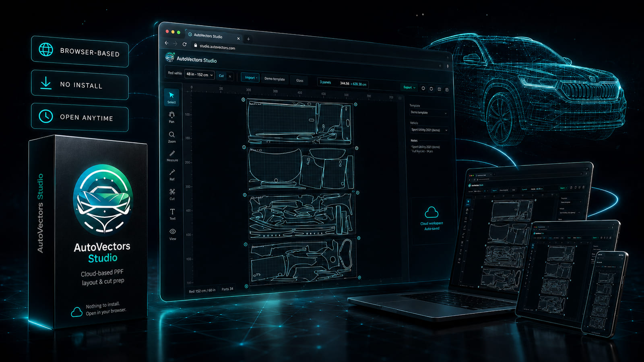The image size is (644, 362).
Task: Open the 48 in - 152 cm width dropdown
Action: (199, 74)
